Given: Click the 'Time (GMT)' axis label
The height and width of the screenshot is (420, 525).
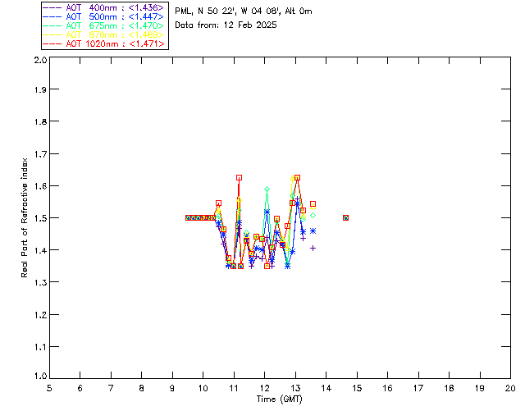Looking at the screenshot, I should click(280, 399).
